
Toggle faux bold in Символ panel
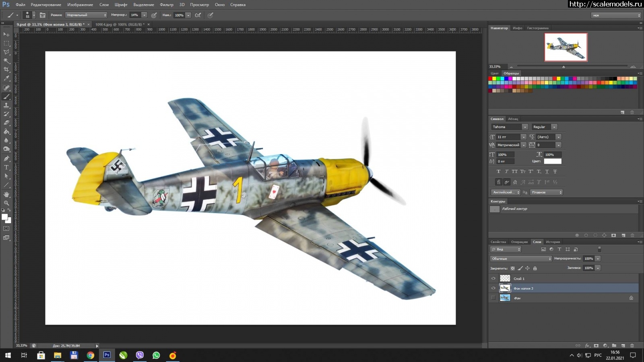tap(498, 171)
